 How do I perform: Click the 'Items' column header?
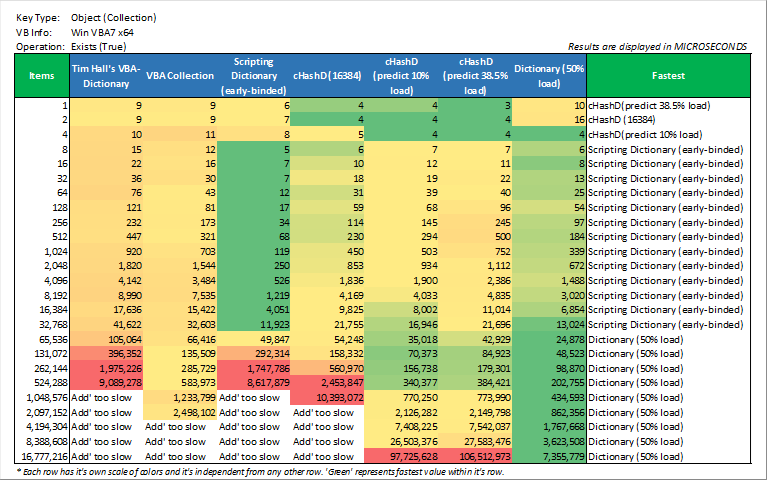42,75
